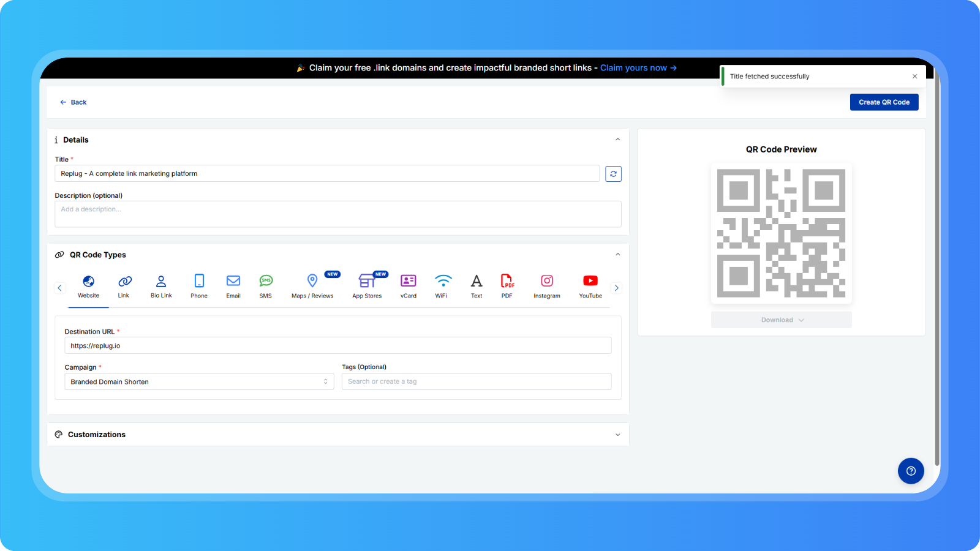The image size is (980, 551).
Task: Choose the WiFi QR code type
Action: (x=442, y=287)
